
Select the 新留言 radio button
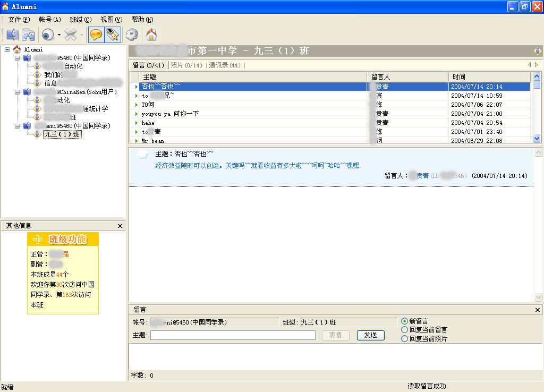pyautogui.click(x=404, y=321)
